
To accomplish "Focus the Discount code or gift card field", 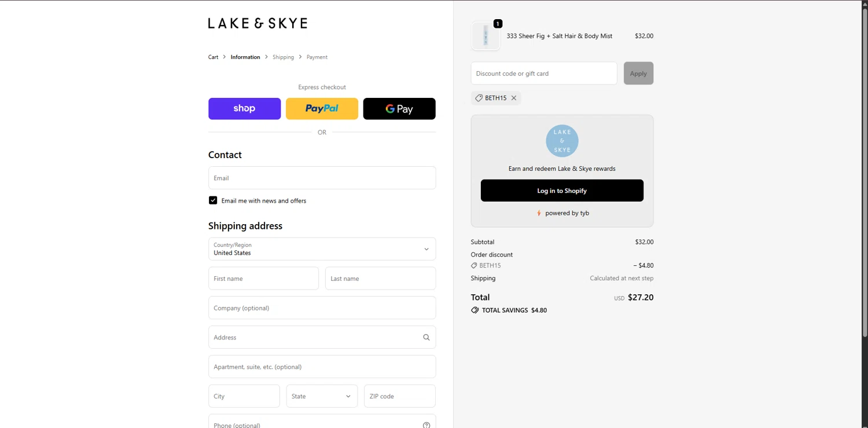I will coord(544,74).
